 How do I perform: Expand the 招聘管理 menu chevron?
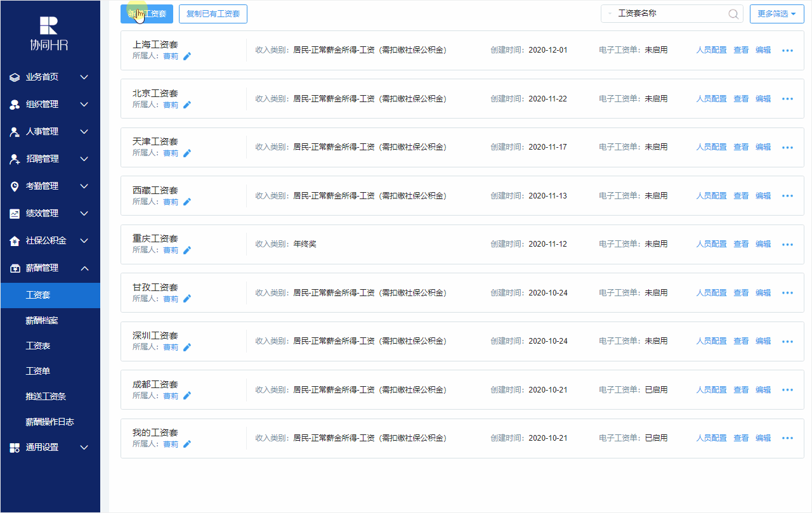(x=84, y=159)
